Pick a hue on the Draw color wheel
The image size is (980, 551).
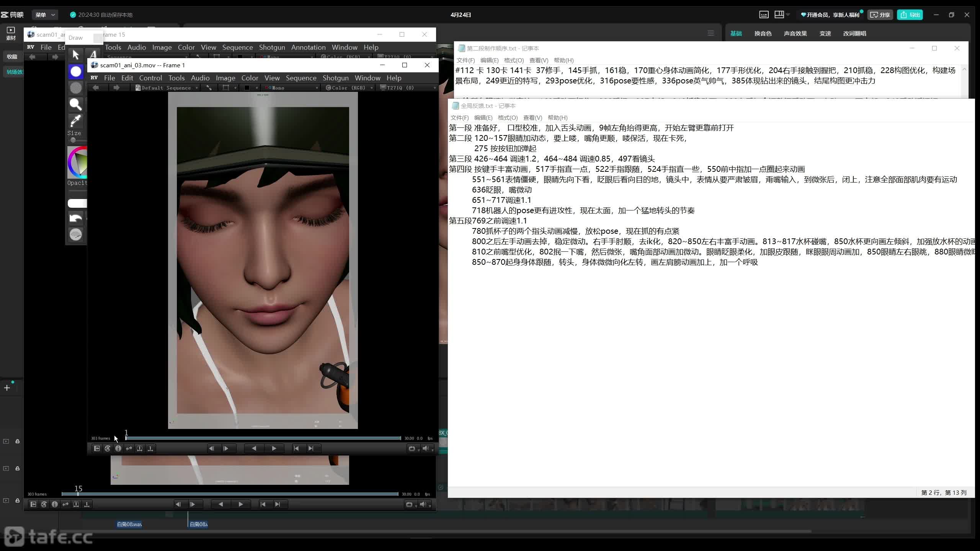[x=78, y=162]
